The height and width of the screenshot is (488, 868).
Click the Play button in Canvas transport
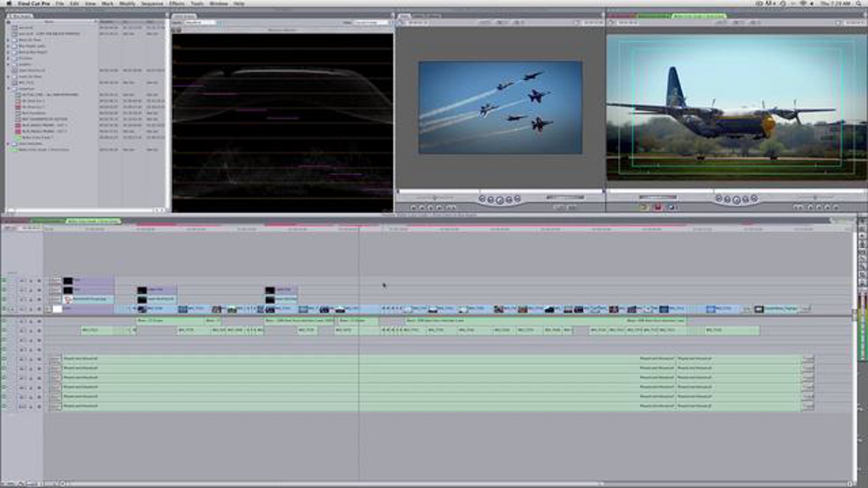[x=736, y=200]
